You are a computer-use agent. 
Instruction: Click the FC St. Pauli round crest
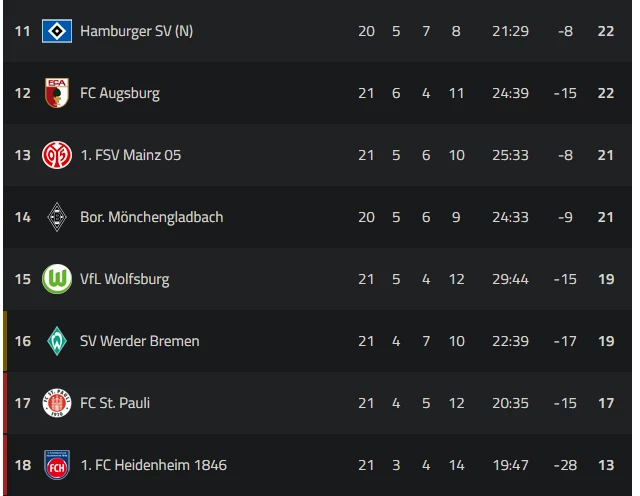pos(57,403)
